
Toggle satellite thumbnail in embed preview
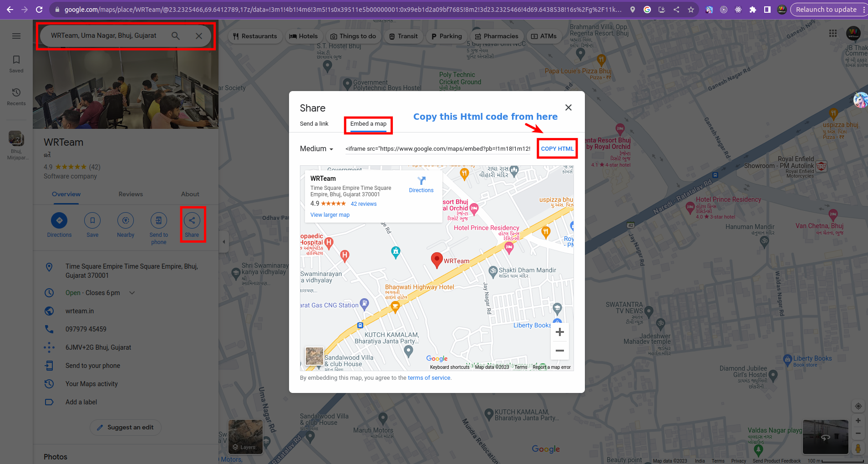pos(314,356)
